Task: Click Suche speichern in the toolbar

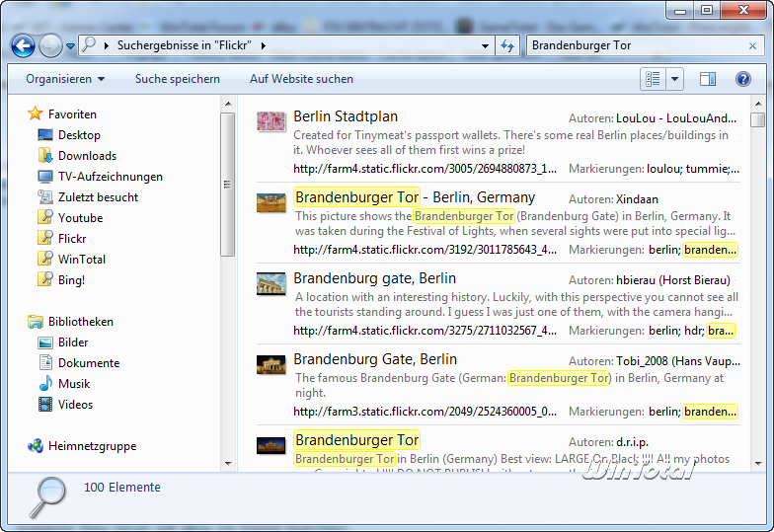Action: (x=178, y=79)
